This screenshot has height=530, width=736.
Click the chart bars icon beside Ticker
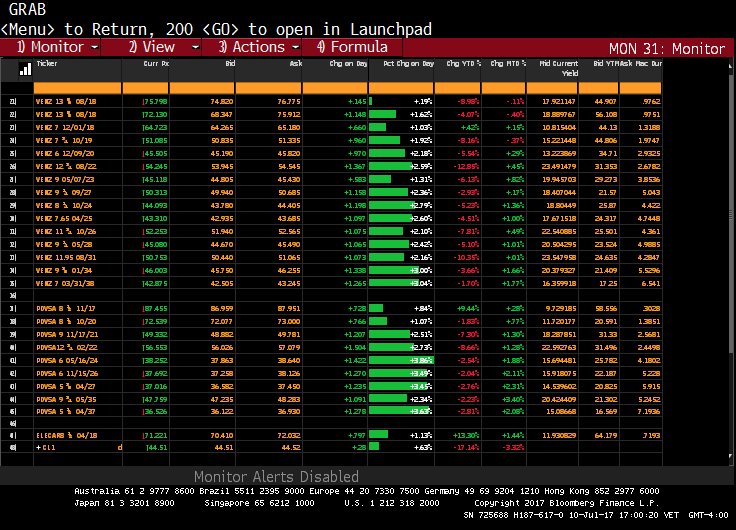(x=25, y=69)
